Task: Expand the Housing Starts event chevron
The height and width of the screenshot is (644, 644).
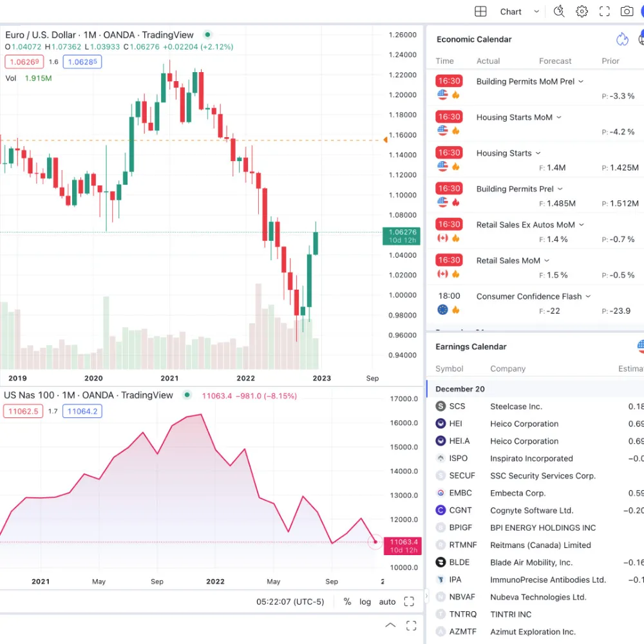Action: point(538,153)
